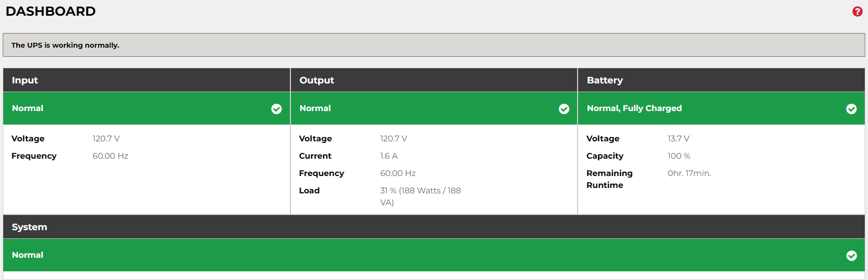Screen dimensions: 868x280
Task: Click the Output Normal green status bar
Action: click(434, 108)
